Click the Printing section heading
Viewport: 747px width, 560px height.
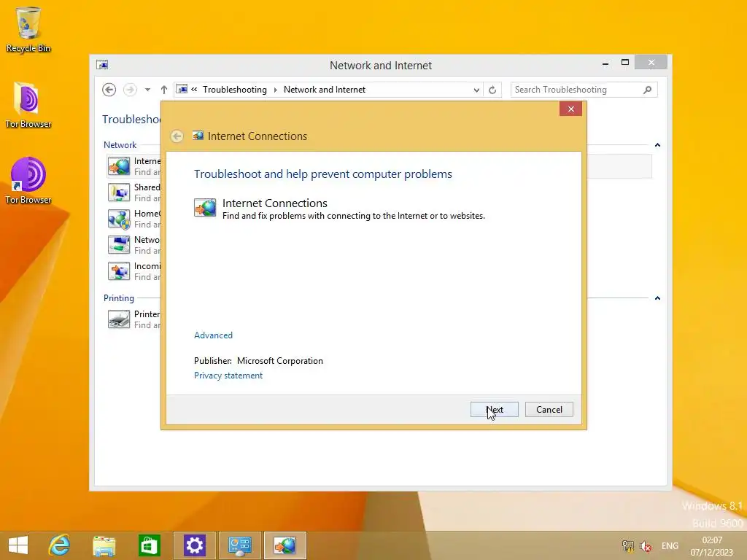point(119,298)
